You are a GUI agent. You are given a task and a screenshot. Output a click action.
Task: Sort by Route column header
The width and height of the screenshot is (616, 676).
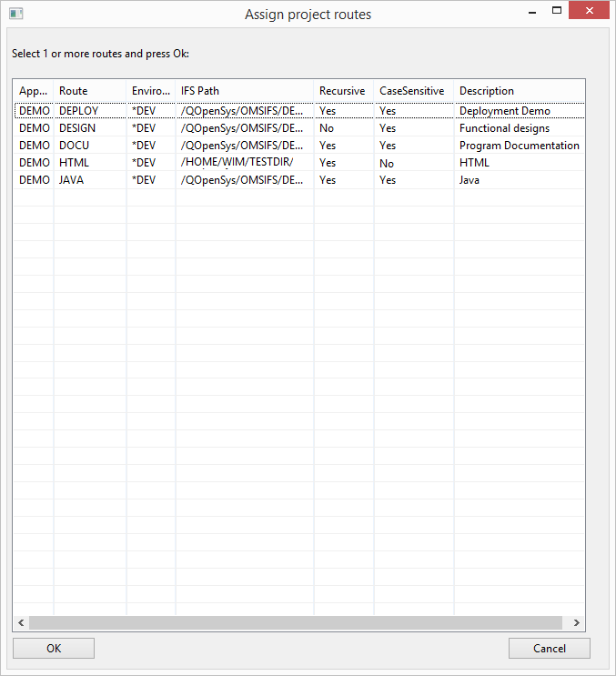(90, 91)
